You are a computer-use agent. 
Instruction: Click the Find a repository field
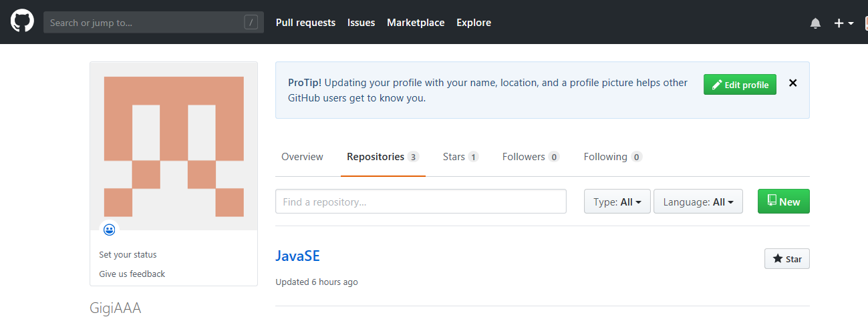[x=420, y=202]
